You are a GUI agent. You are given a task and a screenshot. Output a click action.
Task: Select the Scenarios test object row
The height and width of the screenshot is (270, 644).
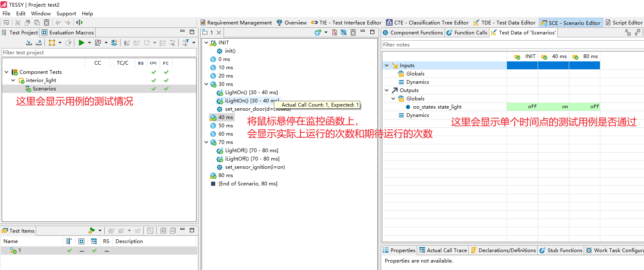coord(99,89)
